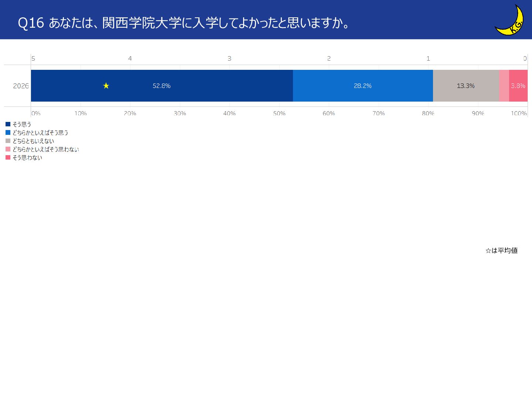The image size is (532, 399).
Task: Click the 90% bottom axis label
Action: click(478, 113)
